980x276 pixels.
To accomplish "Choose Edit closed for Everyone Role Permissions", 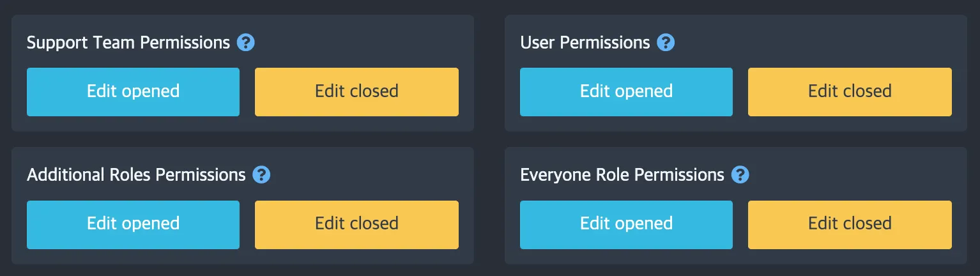I will click(x=850, y=225).
